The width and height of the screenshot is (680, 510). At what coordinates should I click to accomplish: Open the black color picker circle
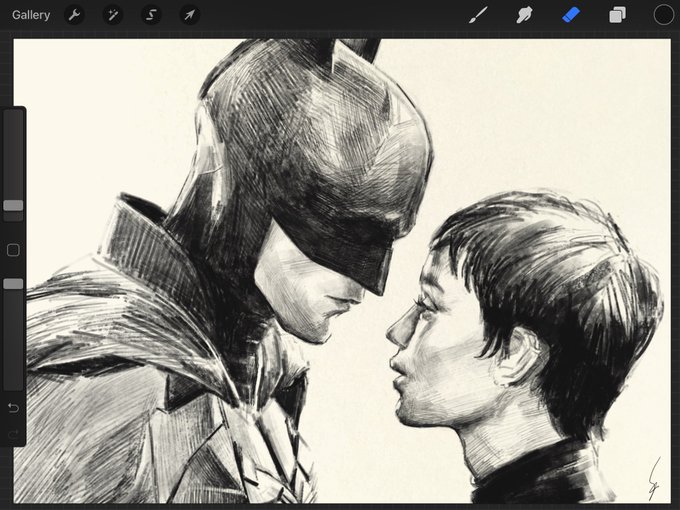coord(664,15)
